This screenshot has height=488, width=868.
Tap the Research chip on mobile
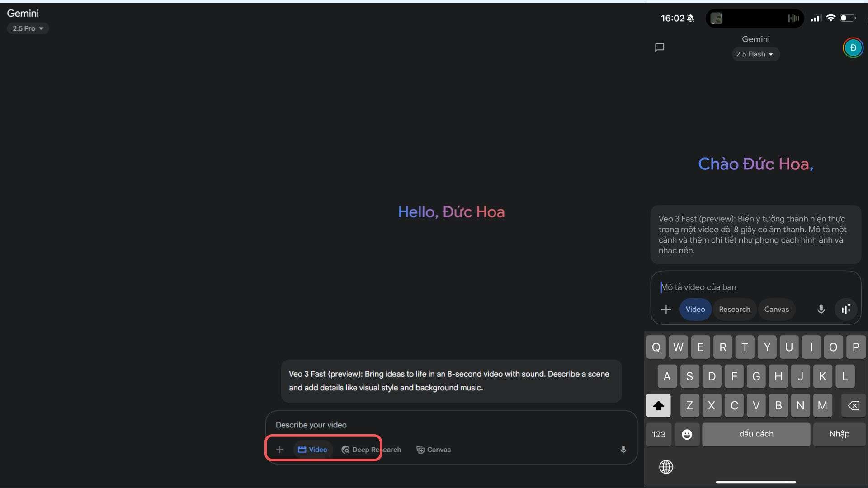pyautogui.click(x=734, y=310)
